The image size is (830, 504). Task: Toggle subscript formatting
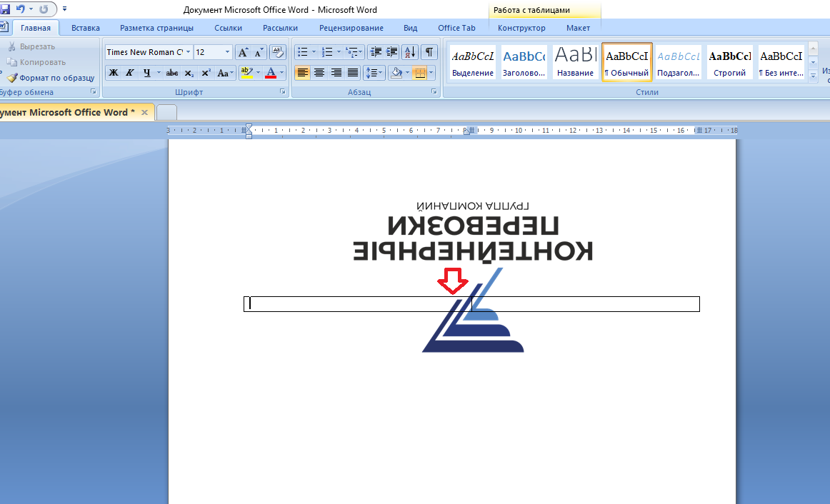click(x=189, y=73)
